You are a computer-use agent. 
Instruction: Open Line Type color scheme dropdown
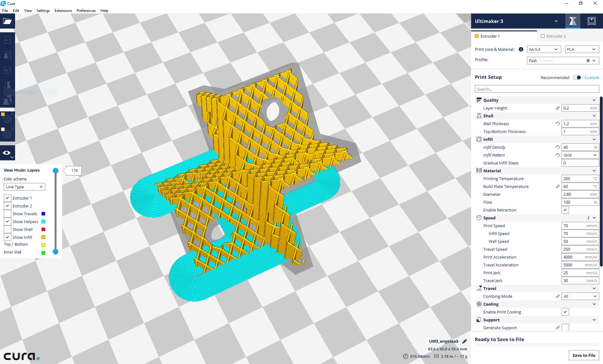tap(24, 187)
